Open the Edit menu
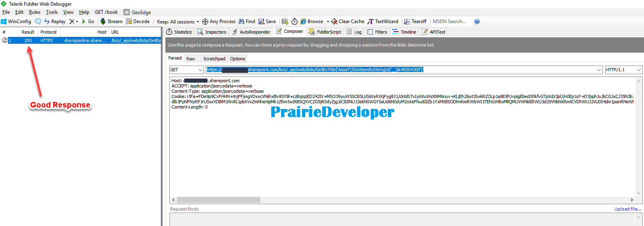Screen dimensions: 644x226 19,12
